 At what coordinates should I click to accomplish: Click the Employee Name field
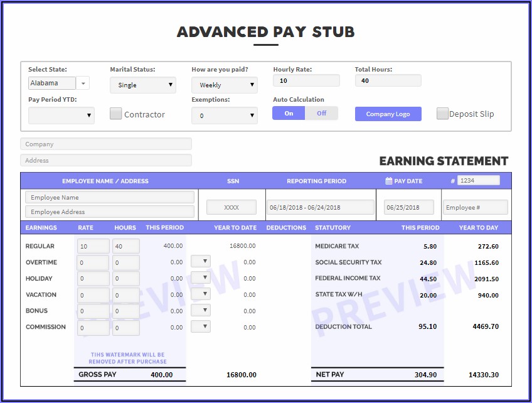coord(110,197)
